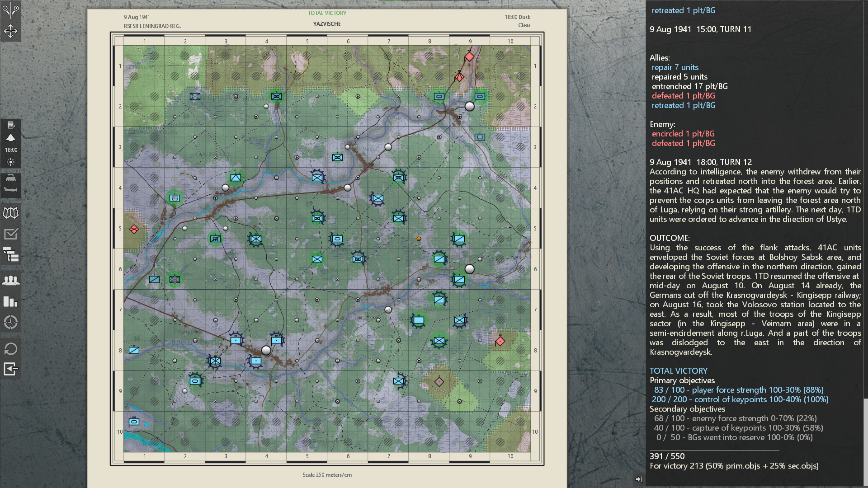Image resolution: width=868 pixels, height=488 pixels.
Task: Collapse the side panel arrow at bottom
Action: [639, 479]
